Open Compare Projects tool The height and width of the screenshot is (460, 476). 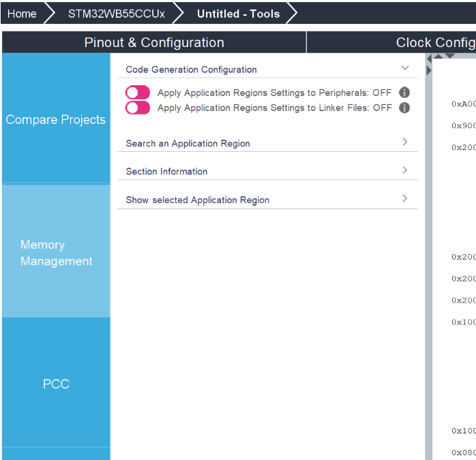coord(56,119)
